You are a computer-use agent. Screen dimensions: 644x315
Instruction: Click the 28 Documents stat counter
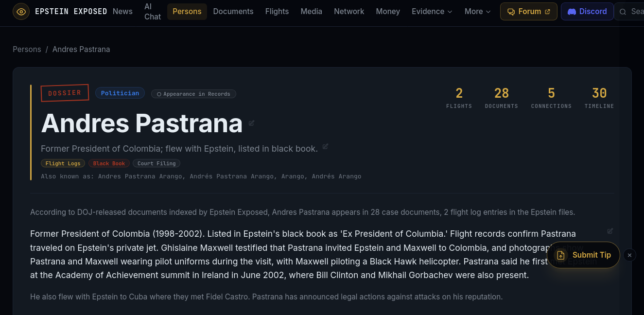(501, 98)
